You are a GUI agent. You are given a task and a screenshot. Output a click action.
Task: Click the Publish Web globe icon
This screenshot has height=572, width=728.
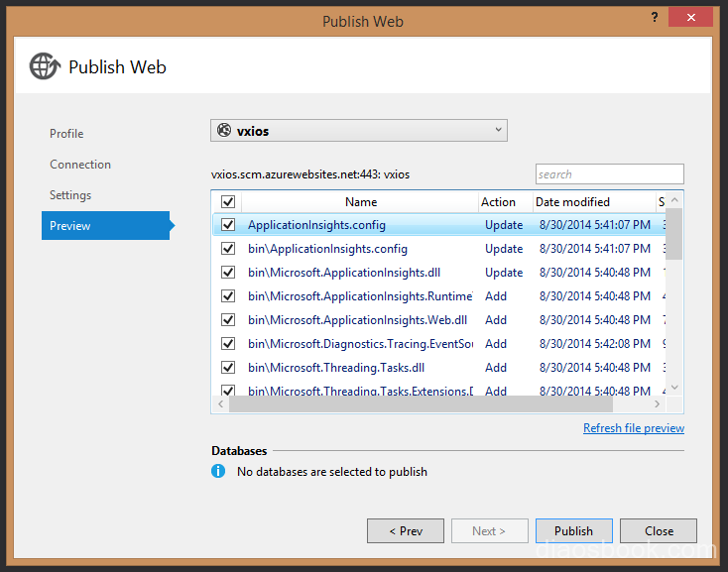point(45,66)
